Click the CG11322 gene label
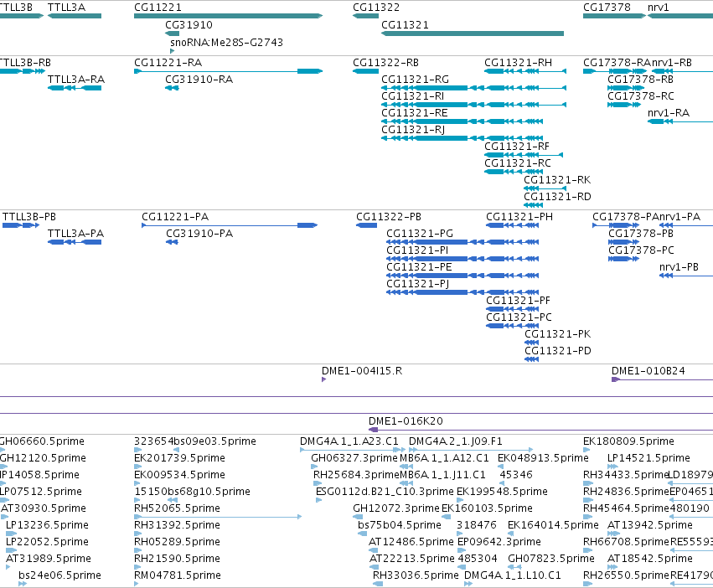 tap(376, 8)
